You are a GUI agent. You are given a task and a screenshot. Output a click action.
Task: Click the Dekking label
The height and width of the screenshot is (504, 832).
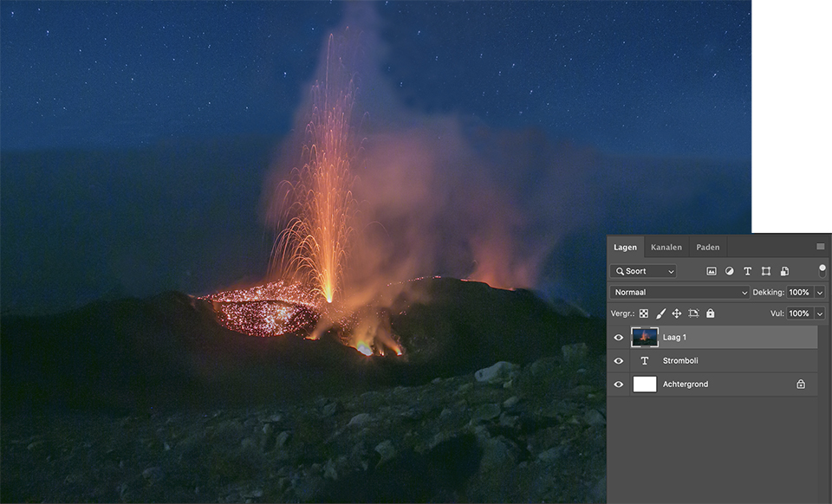[x=768, y=292]
